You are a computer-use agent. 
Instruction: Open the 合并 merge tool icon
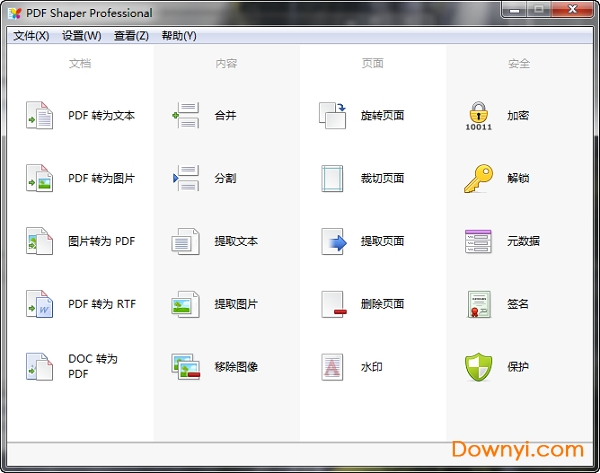click(x=186, y=116)
